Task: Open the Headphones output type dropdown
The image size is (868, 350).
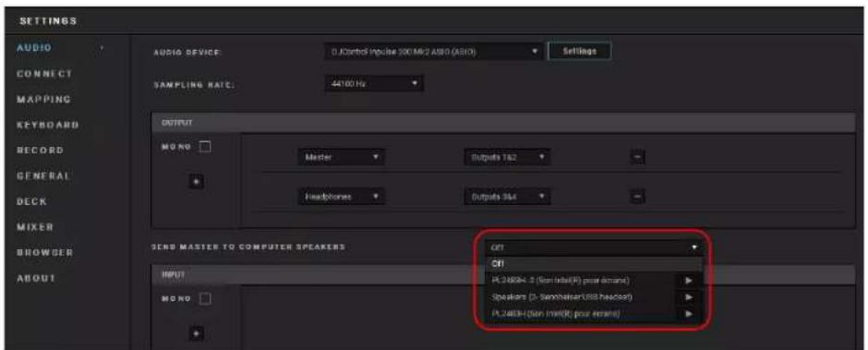Action: (x=341, y=197)
